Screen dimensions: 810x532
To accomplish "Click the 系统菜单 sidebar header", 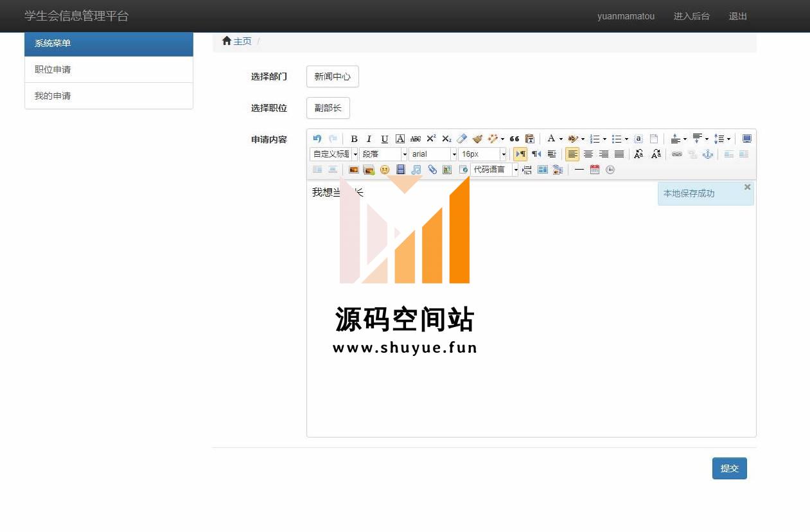I will (x=109, y=44).
